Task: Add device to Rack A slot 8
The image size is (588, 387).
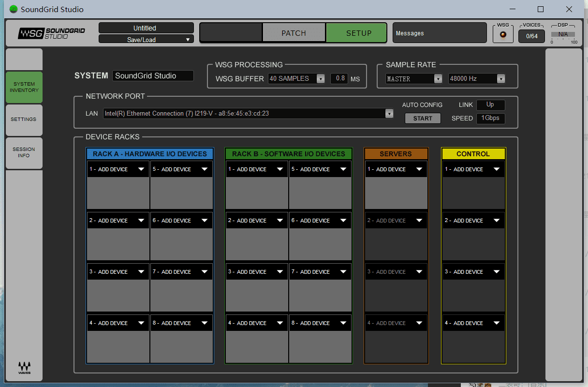Action: point(181,323)
